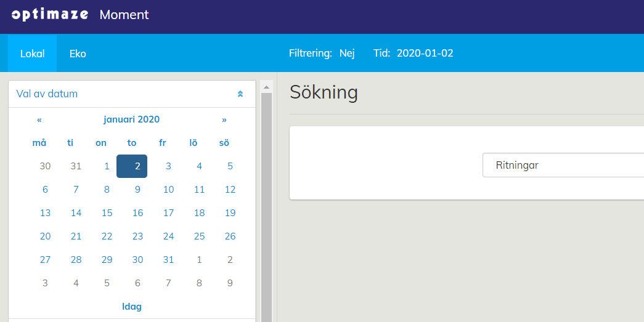Screen dimensions: 644x322
Task: Click the januari 2020 month header
Action: pyautogui.click(x=131, y=119)
